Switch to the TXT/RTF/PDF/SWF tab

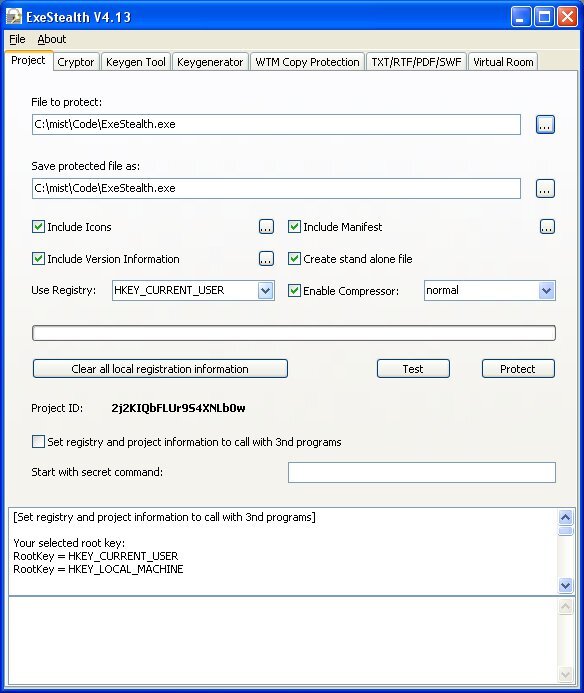[x=416, y=62]
